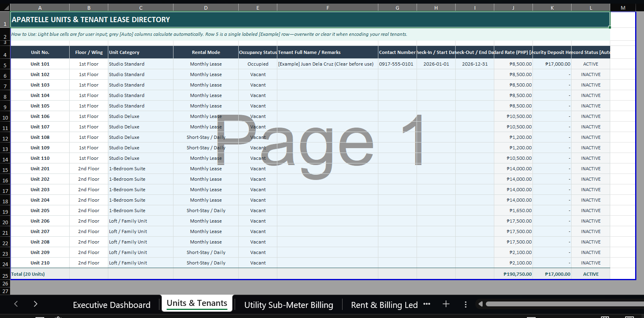Select the '₱1,650.00' rate cell
The image size is (644, 318).
click(513, 211)
